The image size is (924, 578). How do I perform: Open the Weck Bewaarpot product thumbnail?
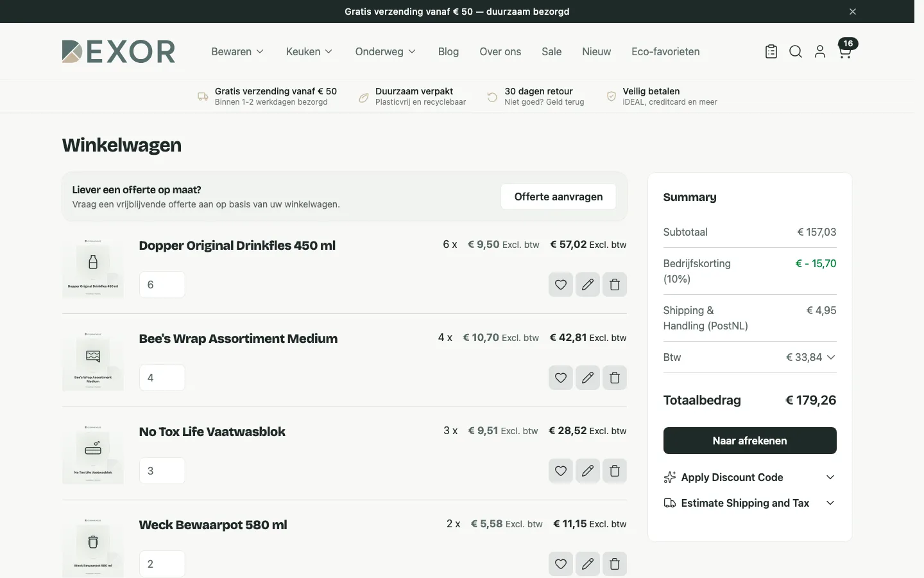click(93, 547)
